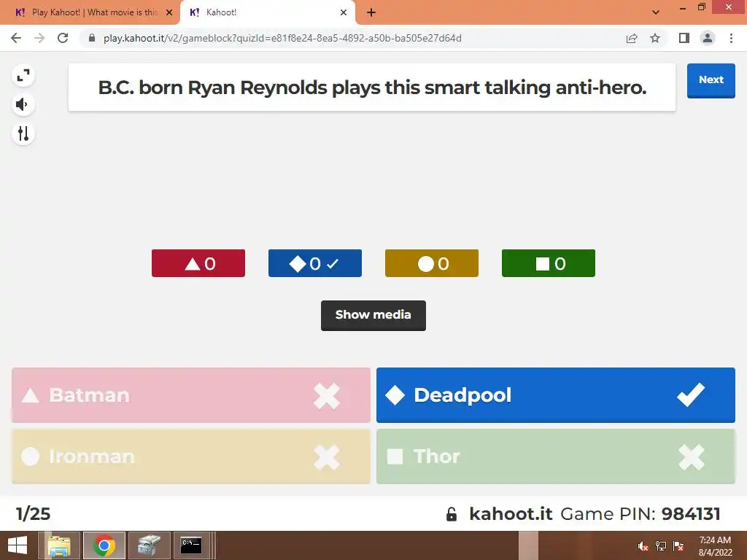Click the question text about Ryan Reynolds
The width and height of the screenshot is (747, 560).
coord(372,87)
